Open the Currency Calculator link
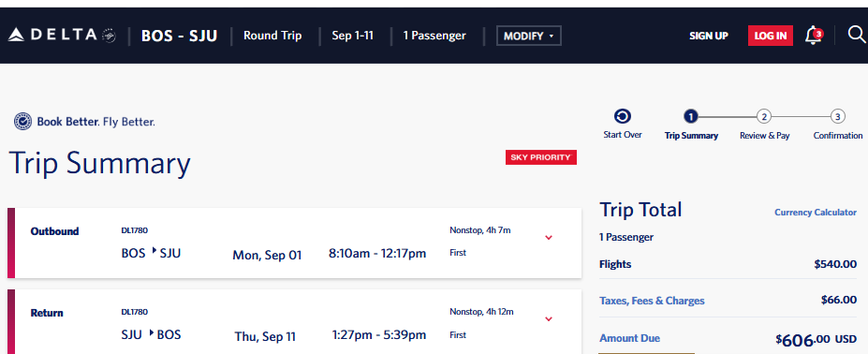The width and height of the screenshot is (868, 354). click(815, 213)
